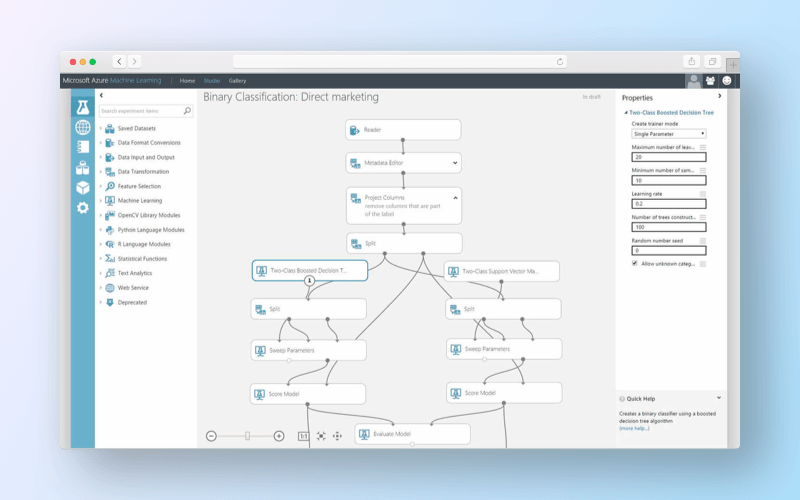Click the Number of trees constructed field
800x500 pixels.
669,227
